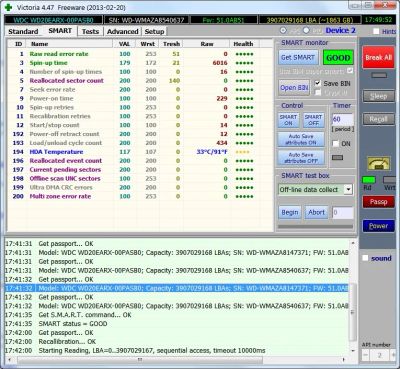Click the horizontal scrollbar of the log

pos(140,360)
